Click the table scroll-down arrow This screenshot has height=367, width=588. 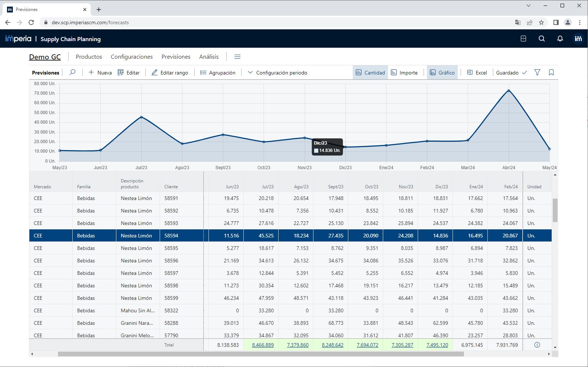pos(555,347)
